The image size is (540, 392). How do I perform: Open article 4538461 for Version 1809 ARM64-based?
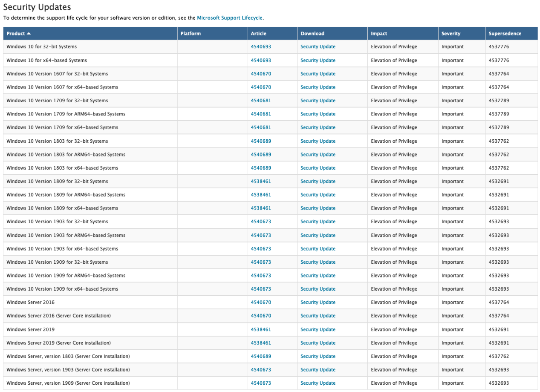(261, 195)
